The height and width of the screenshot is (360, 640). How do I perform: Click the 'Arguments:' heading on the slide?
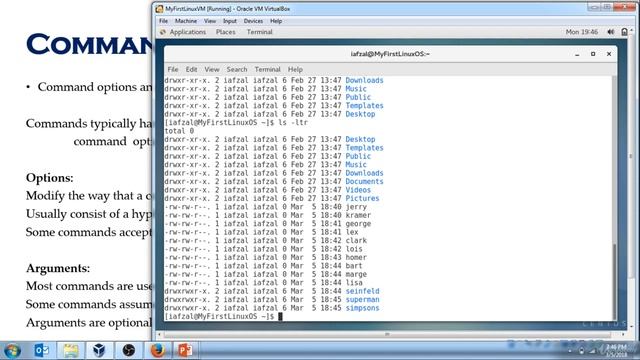click(58, 268)
